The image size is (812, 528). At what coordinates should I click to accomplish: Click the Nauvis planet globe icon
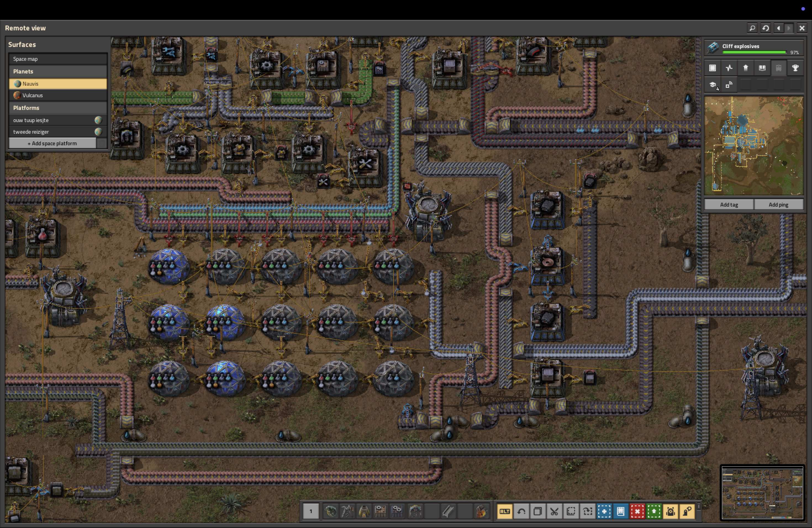(x=17, y=84)
